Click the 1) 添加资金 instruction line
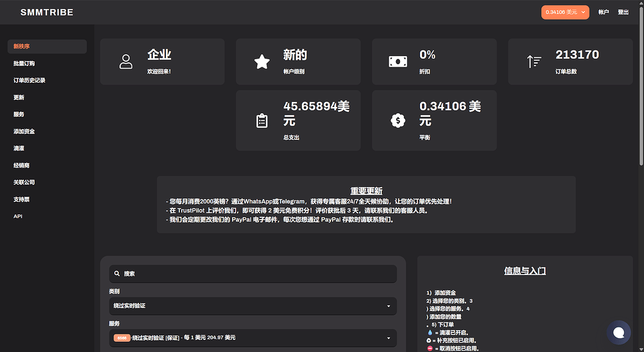Image resolution: width=644 pixels, height=352 pixels. (441, 293)
